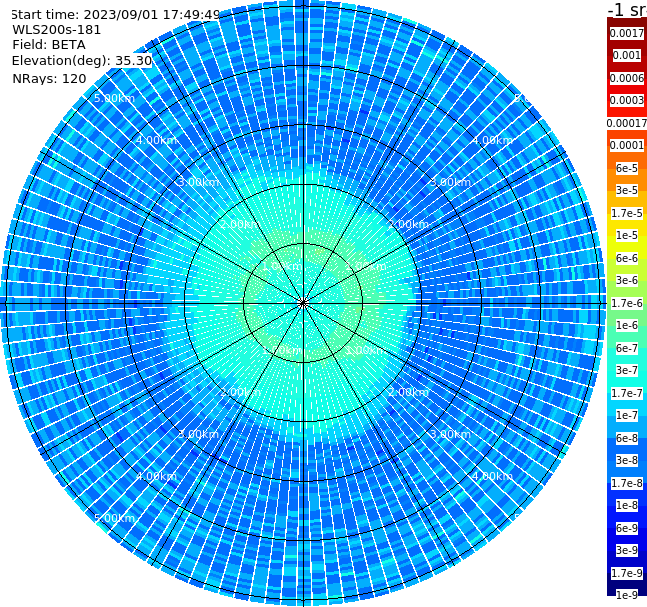647x607 pixels.
Task: Click the 0.0006 colorbar value
Action: tap(627, 78)
